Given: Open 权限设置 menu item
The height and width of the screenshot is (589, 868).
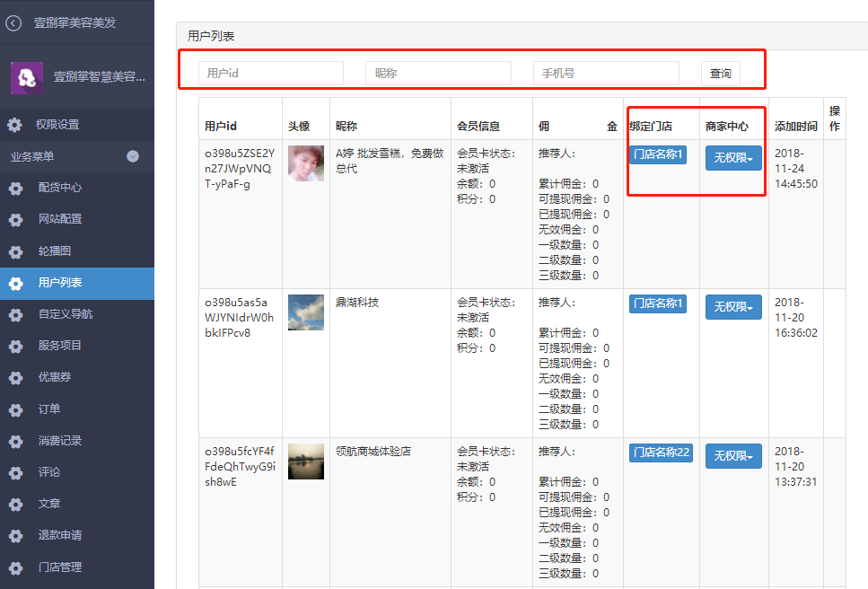Looking at the screenshot, I should pyautogui.click(x=77, y=125).
